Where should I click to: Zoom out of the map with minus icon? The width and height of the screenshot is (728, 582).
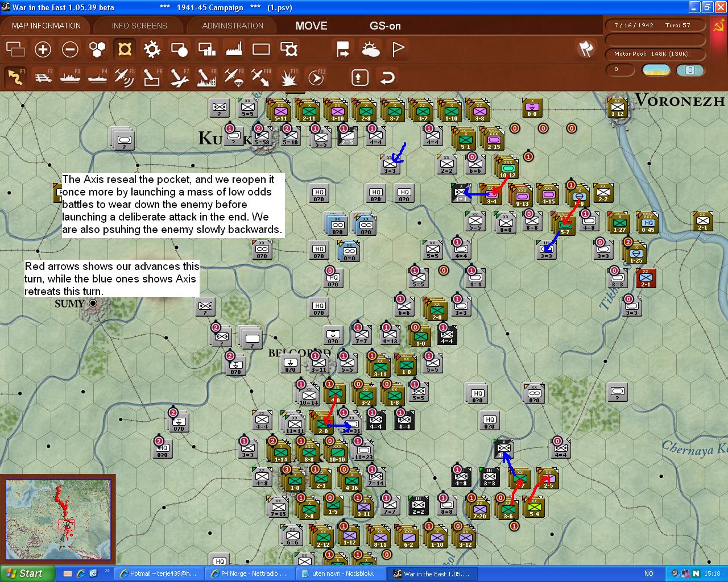(x=70, y=49)
